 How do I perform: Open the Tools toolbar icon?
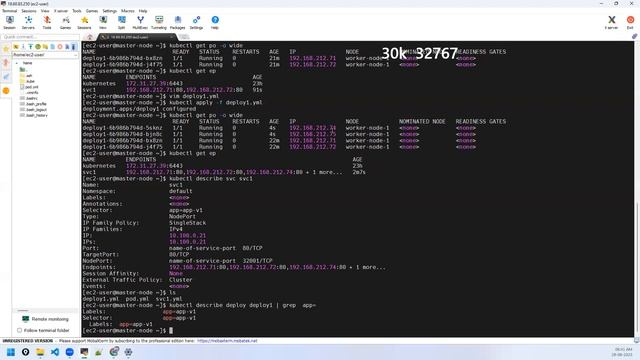pos(47,22)
